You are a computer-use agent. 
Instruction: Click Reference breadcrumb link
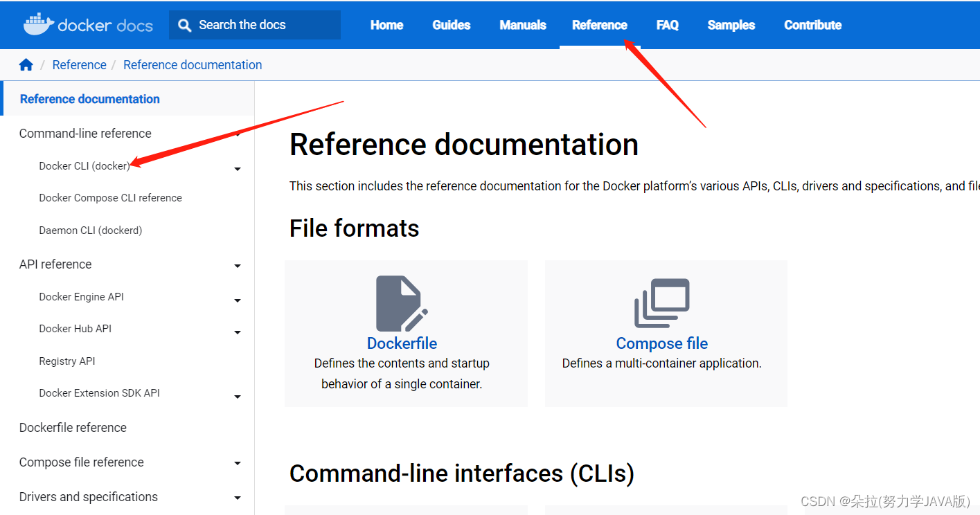[80, 64]
